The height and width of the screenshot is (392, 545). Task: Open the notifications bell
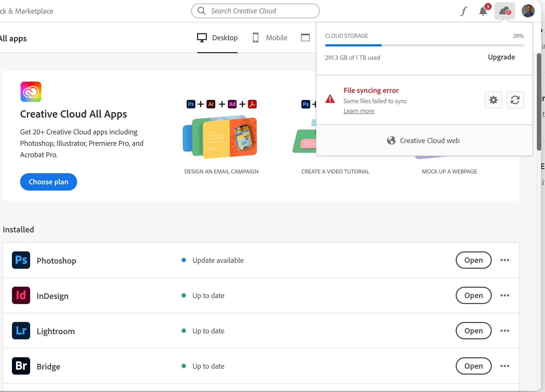pyautogui.click(x=483, y=11)
